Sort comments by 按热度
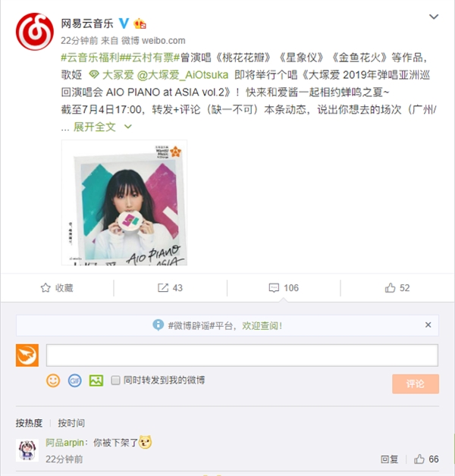455x476 pixels. click(29, 423)
